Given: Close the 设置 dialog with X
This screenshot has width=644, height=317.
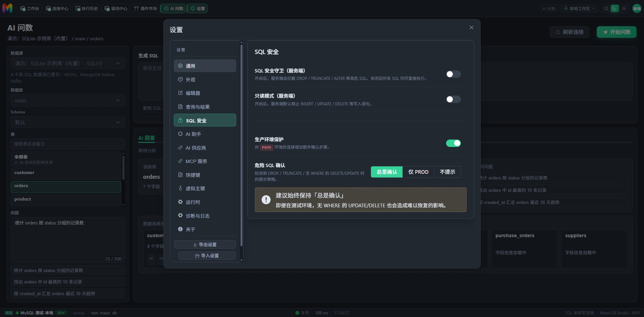Looking at the screenshot, I should (x=471, y=28).
